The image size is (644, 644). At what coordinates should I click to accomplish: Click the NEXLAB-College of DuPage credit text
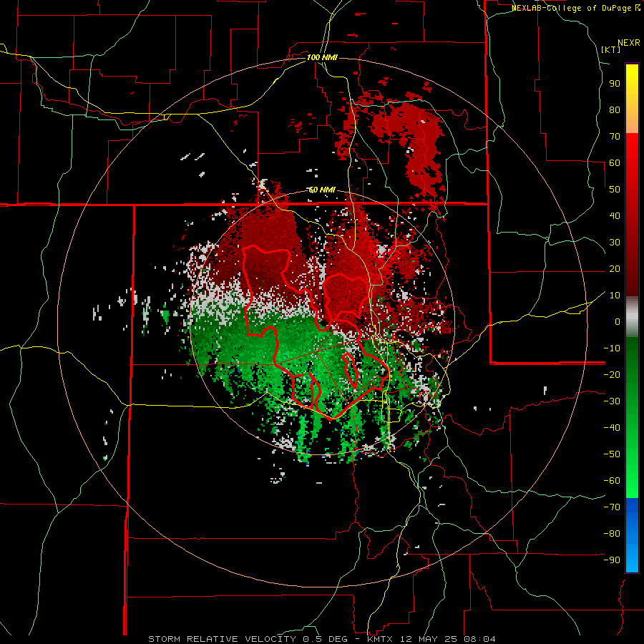(x=572, y=8)
